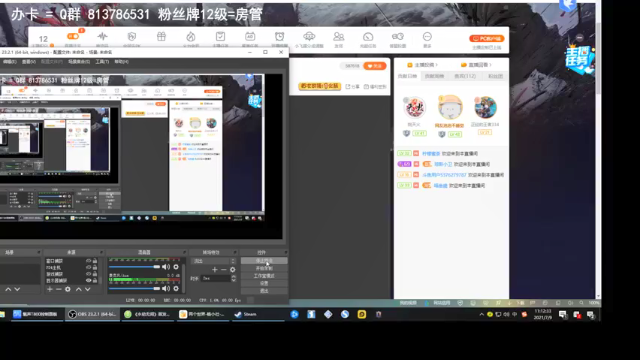
Task: Open the checklist task icon in the streaming toolbar
Action: [220, 36]
